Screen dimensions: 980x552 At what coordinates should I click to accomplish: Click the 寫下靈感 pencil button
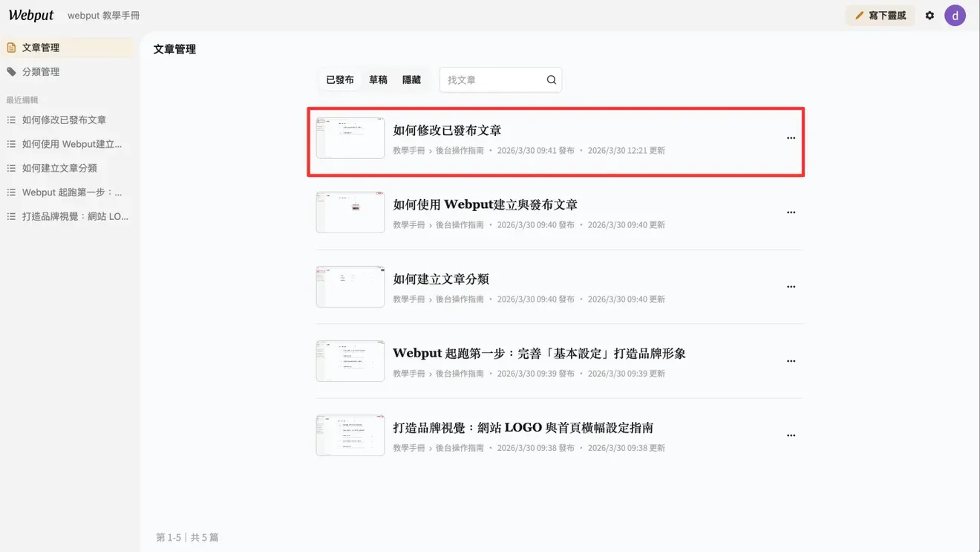coord(881,15)
